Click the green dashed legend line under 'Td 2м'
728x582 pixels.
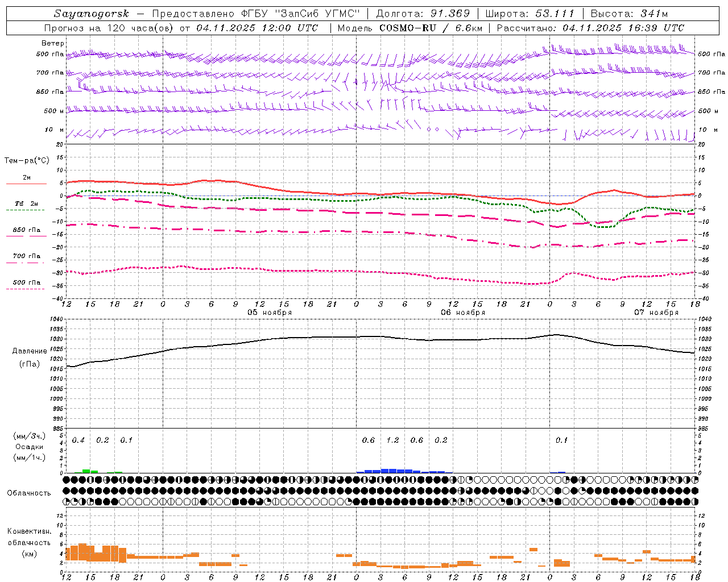pos(25,210)
